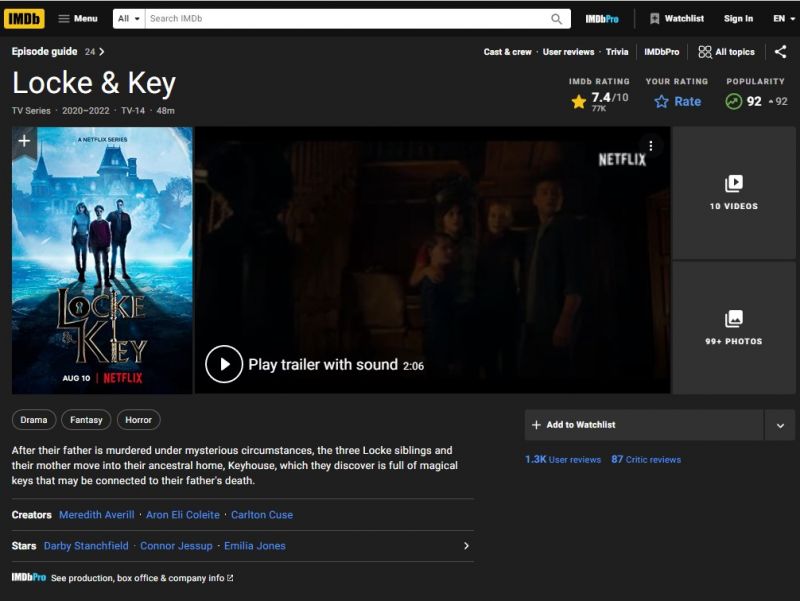The height and width of the screenshot is (601, 800).
Task: Expand the Stars row chevron
Action: pyautogui.click(x=466, y=546)
